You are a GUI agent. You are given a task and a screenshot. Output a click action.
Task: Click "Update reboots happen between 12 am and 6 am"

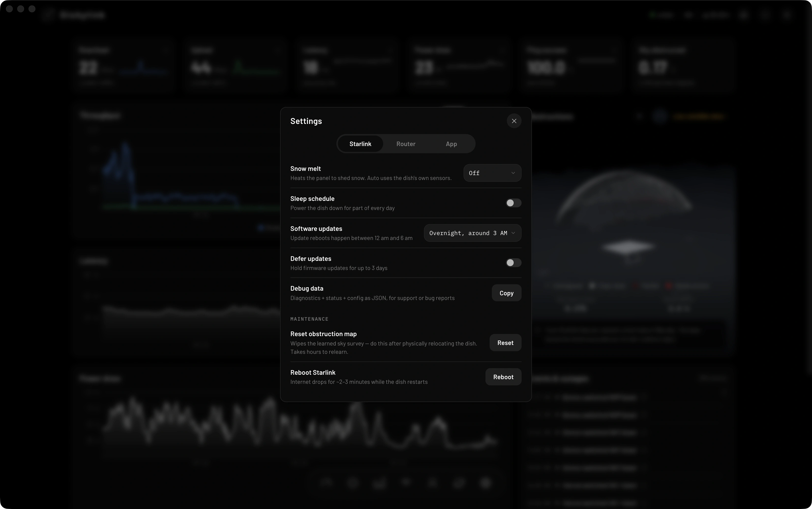click(x=351, y=238)
